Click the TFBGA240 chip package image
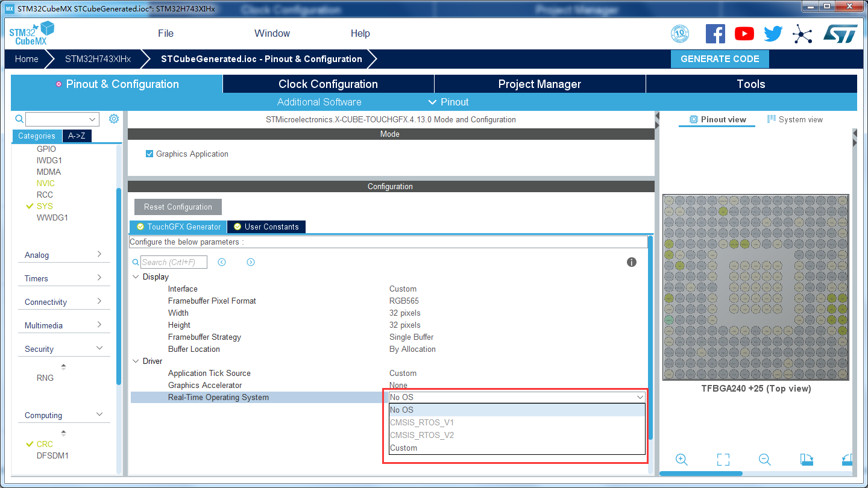 [x=756, y=287]
